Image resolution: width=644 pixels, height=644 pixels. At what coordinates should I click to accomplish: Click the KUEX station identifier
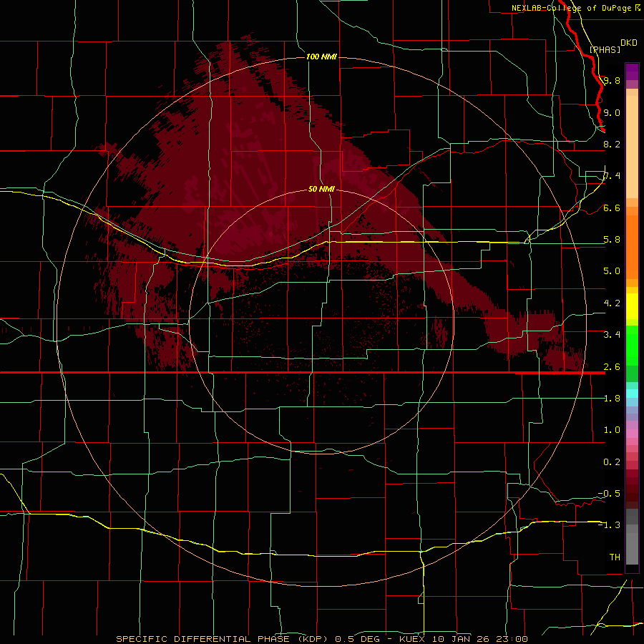pyautogui.click(x=413, y=639)
